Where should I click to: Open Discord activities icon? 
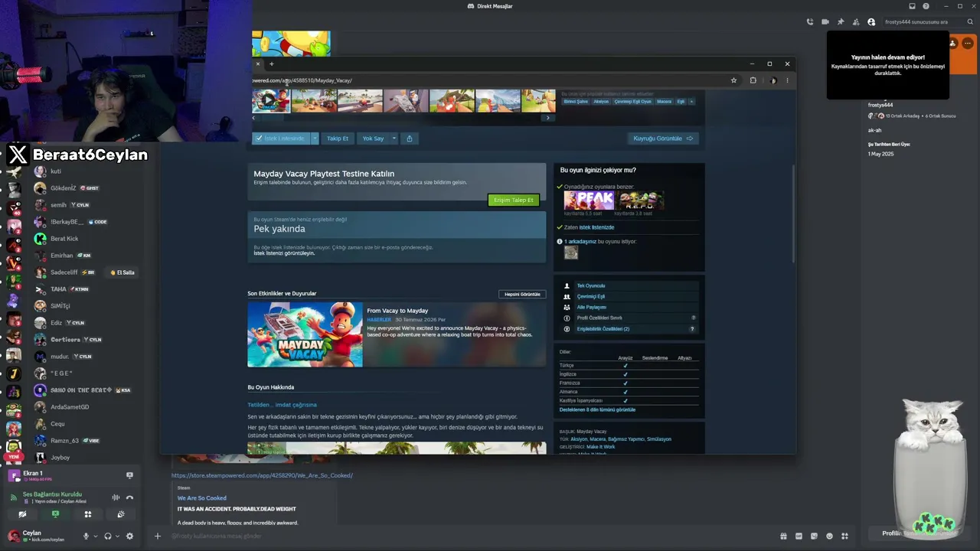(x=88, y=514)
